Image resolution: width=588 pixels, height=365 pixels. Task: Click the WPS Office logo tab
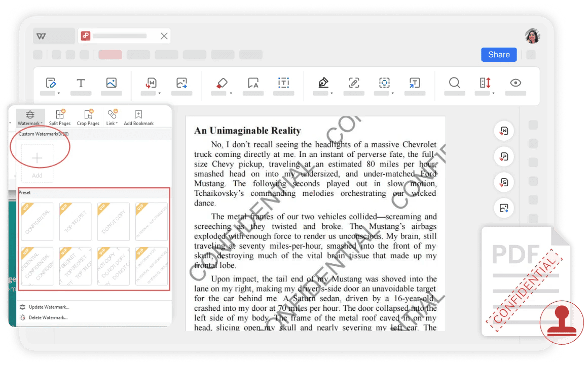(x=54, y=36)
